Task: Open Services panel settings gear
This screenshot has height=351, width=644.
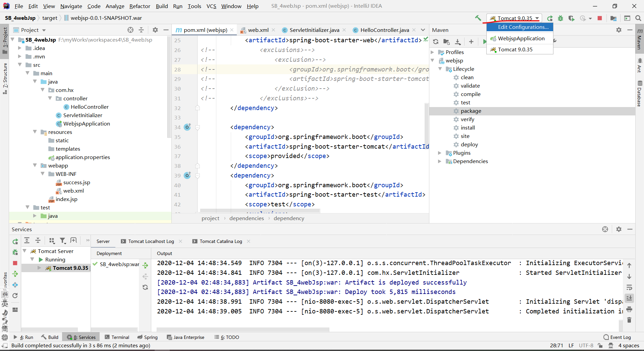Action: (x=619, y=229)
